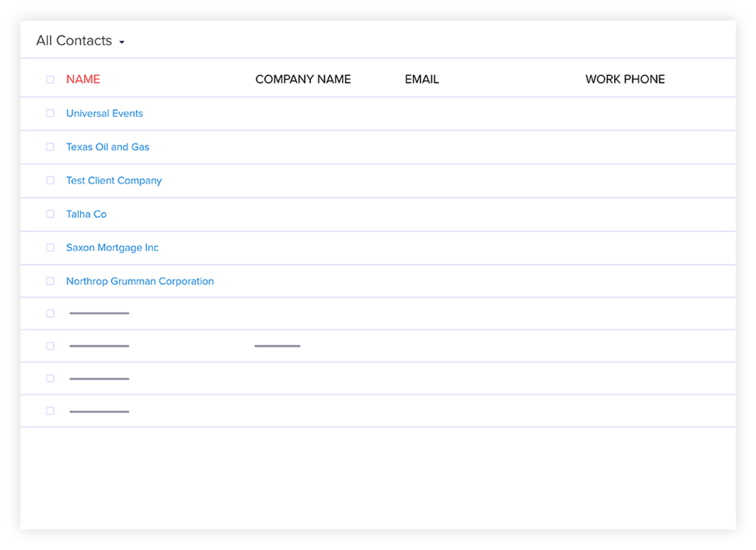Check the Universal Events row checkbox
The width and height of the screenshot is (756, 550).
50,113
